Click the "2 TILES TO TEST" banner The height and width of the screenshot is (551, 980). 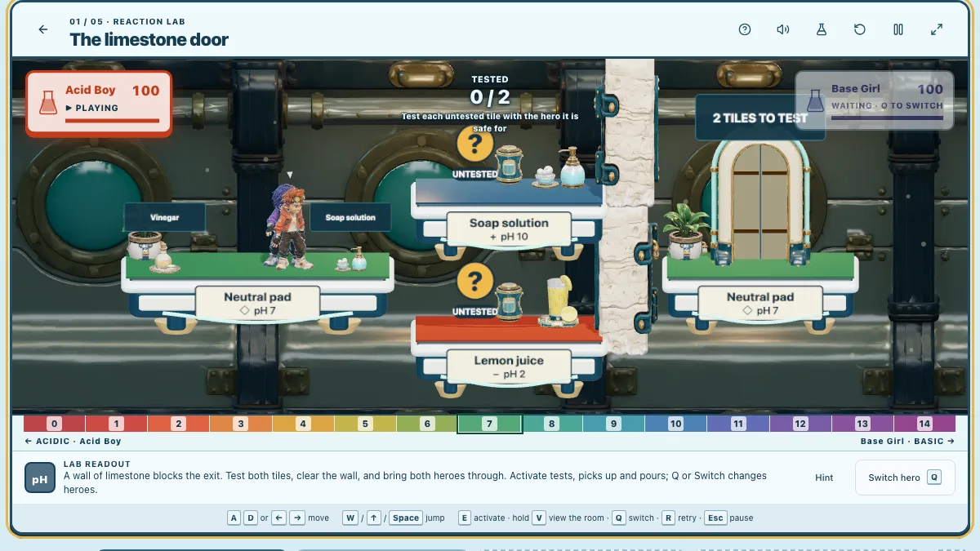(x=759, y=118)
